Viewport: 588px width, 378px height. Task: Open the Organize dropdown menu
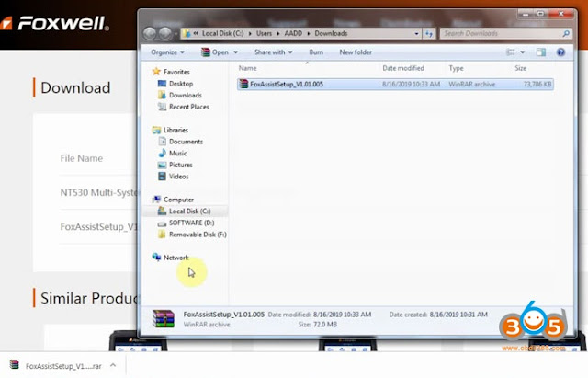pos(167,52)
